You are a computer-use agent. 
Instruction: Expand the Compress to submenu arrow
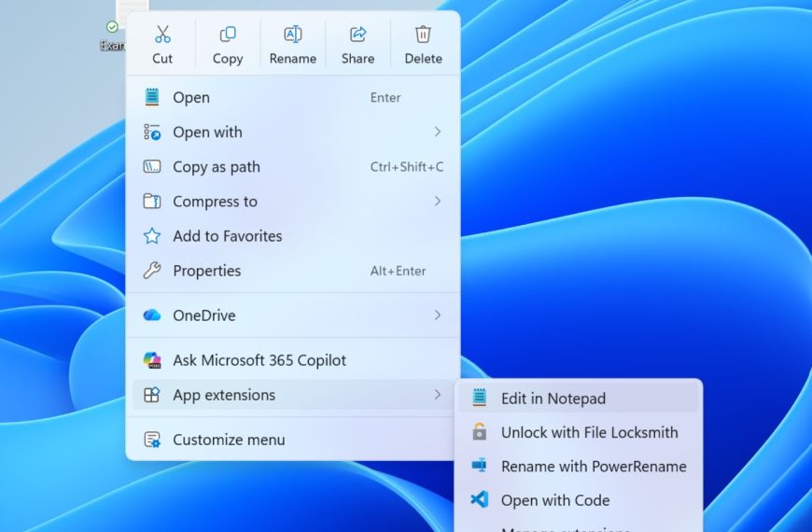tap(438, 201)
